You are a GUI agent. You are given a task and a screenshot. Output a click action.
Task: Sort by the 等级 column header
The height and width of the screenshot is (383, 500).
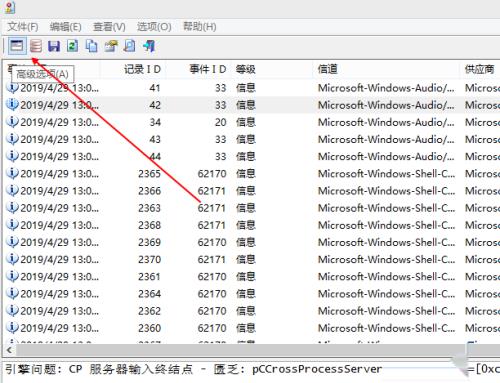[x=246, y=69]
